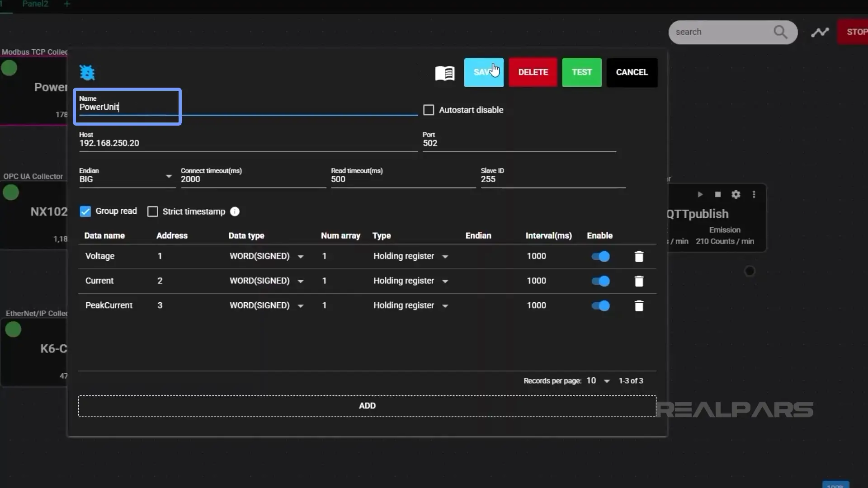
Task: Open Current register type dropdown
Action: [410, 281]
